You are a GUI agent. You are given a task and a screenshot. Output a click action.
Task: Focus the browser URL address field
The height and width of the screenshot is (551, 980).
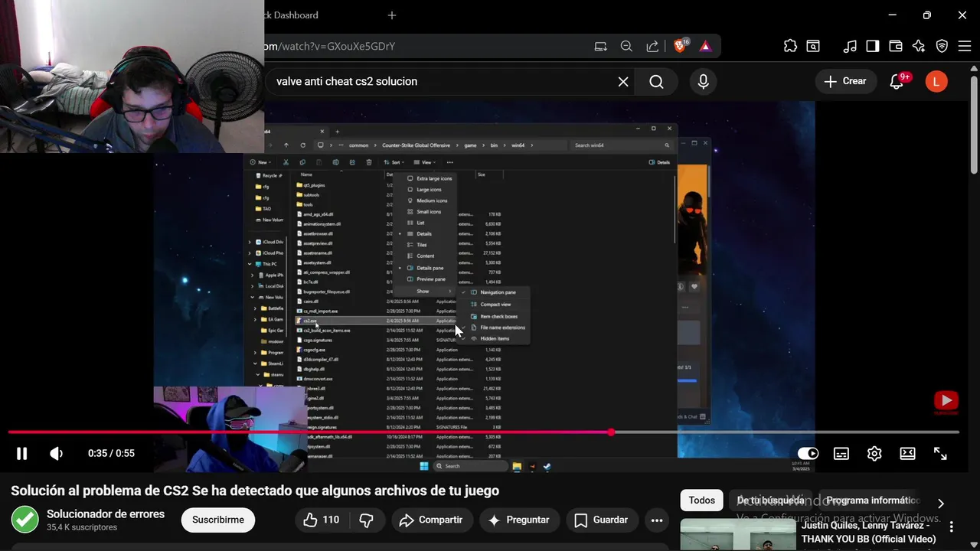[425, 47]
